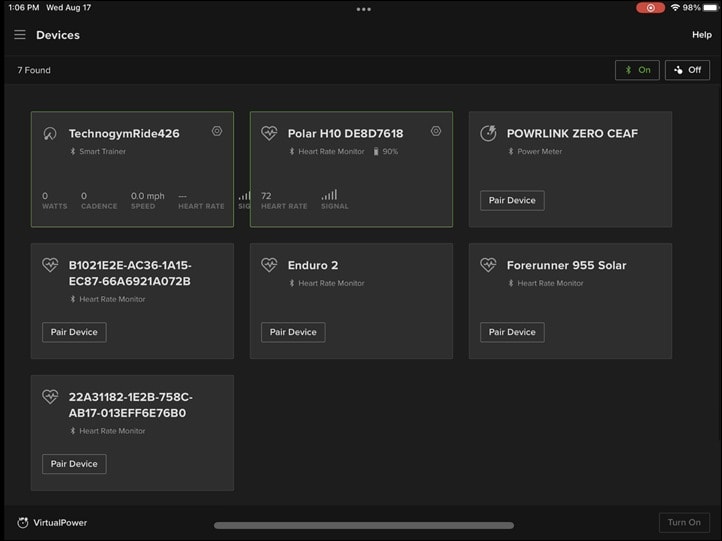The width and height of the screenshot is (722, 541).
Task: Click the VirtualPower icon
Action: [23, 523]
